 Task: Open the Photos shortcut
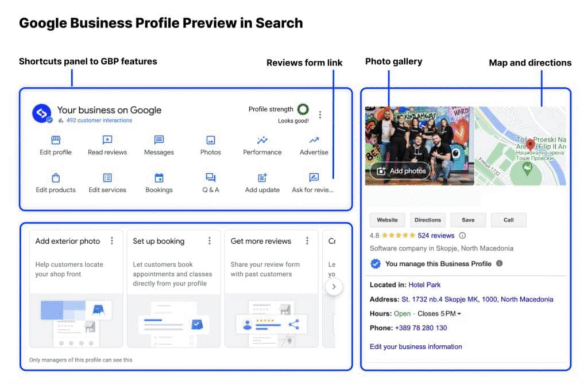(210, 146)
